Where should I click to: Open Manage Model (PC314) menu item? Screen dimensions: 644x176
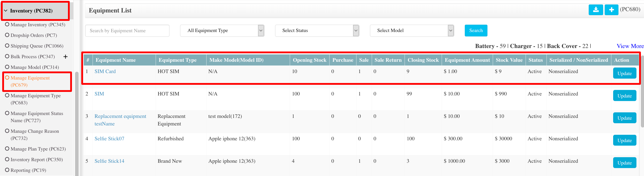[x=32, y=67]
